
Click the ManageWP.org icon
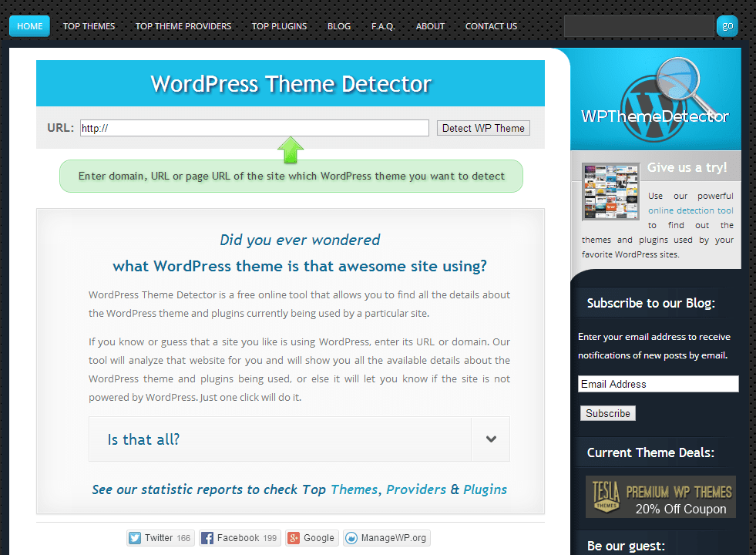[353, 537]
